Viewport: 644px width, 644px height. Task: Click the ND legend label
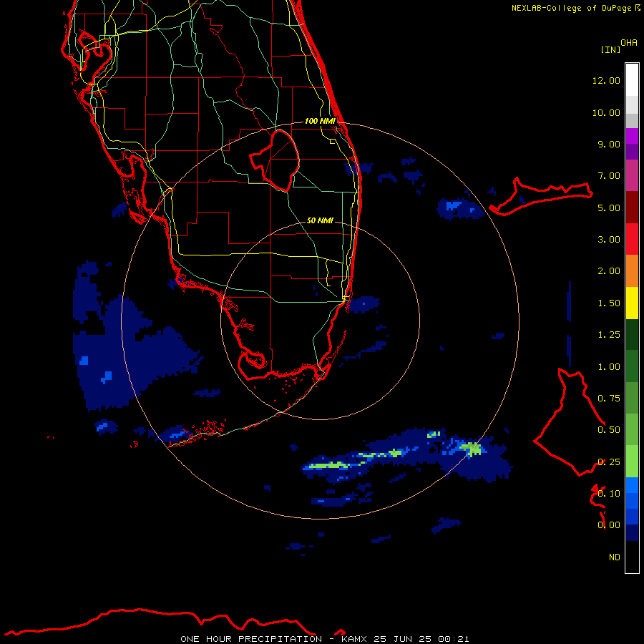click(x=615, y=557)
